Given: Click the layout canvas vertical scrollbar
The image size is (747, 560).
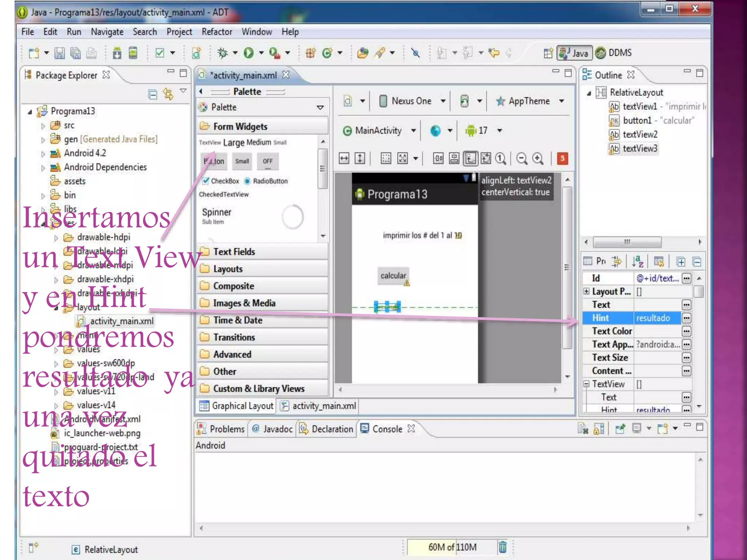Looking at the screenshot, I should point(567,267).
